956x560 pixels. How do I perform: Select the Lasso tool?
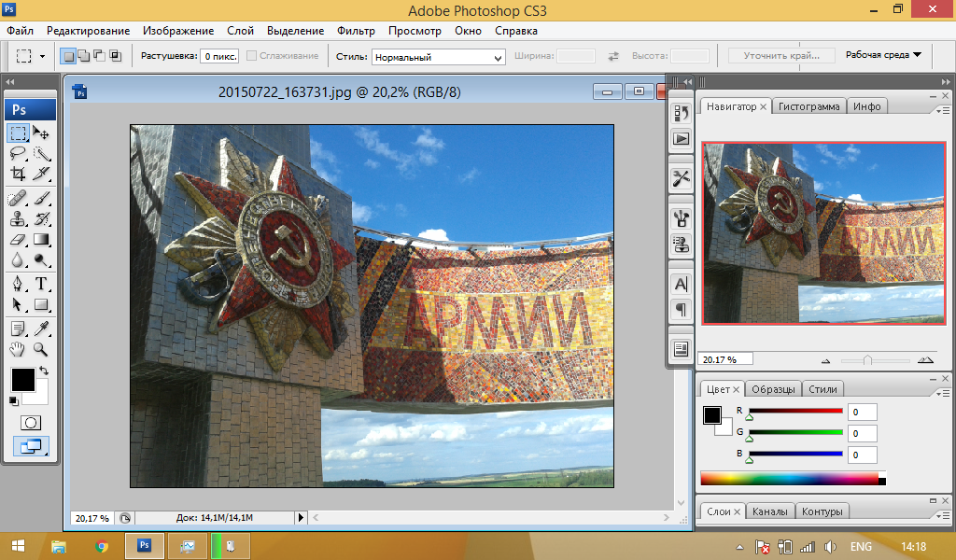[19, 153]
